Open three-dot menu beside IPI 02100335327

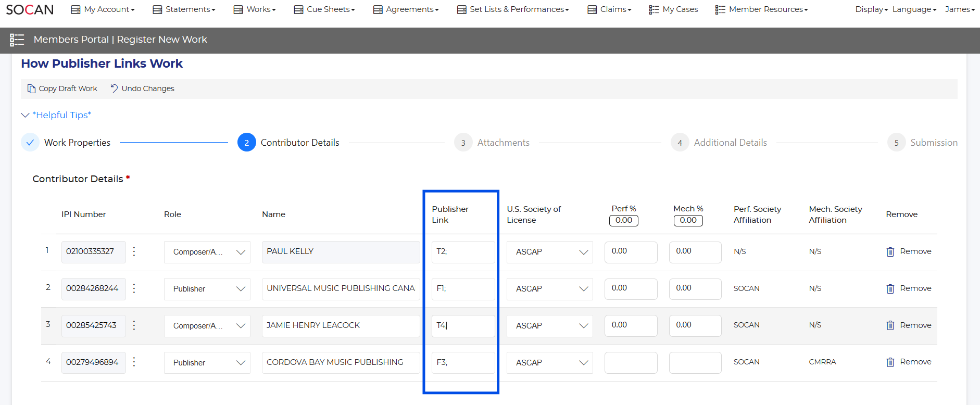point(134,252)
